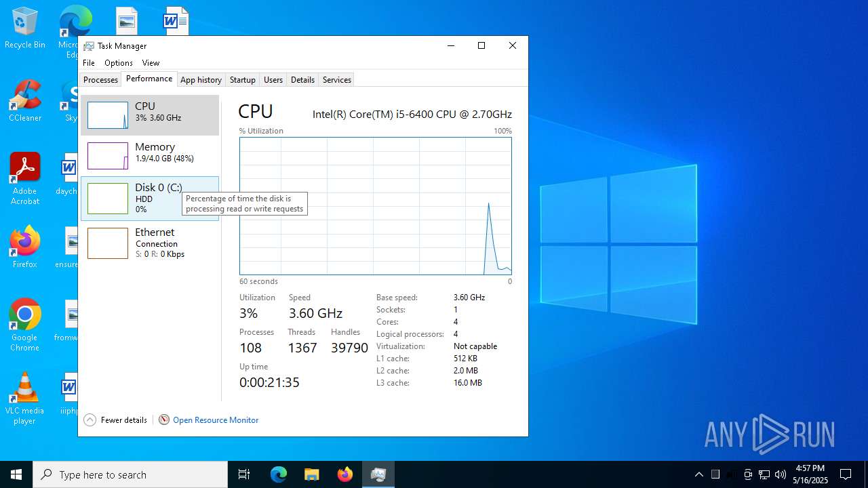868x488 pixels.
Task: Click the network tray icon
Action: (x=764, y=474)
